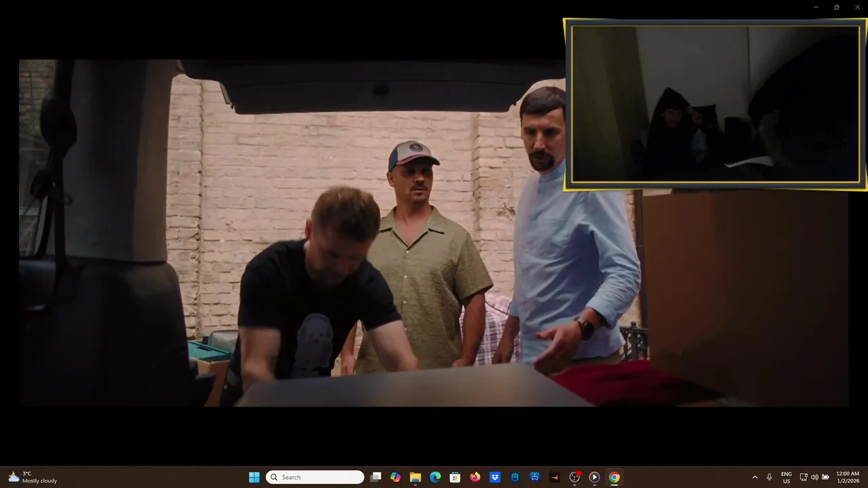This screenshot has height=488, width=868.
Task: Restore down the video player window
Action: click(x=836, y=7)
